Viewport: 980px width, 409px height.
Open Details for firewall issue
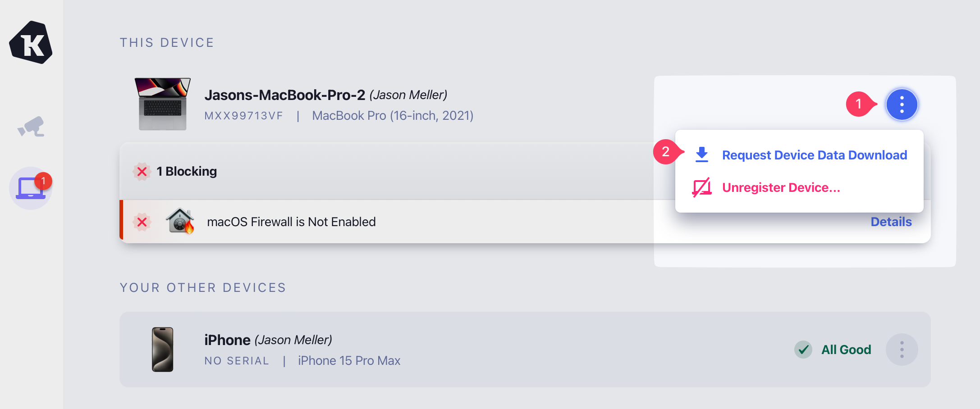pos(891,222)
